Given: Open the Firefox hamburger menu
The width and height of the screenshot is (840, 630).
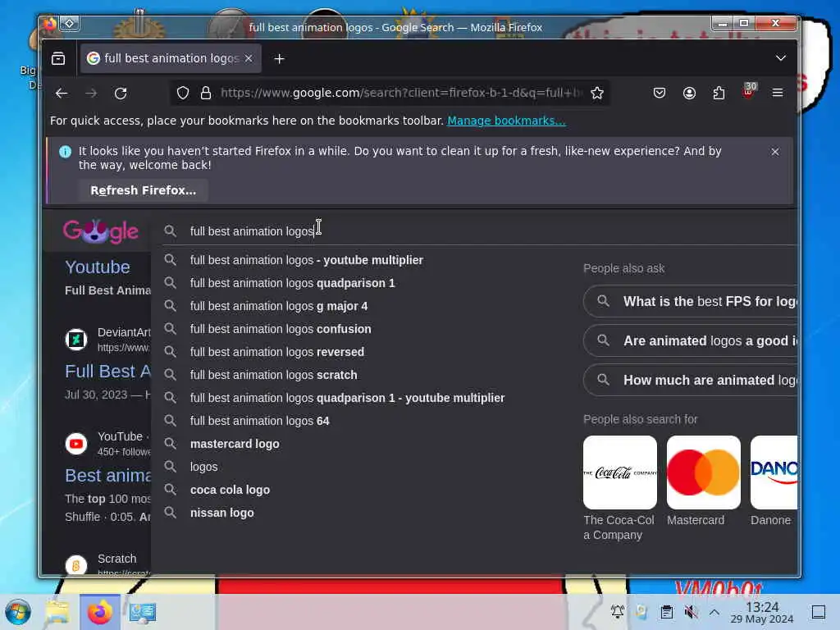Looking at the screenshot, I should (778, 94).
